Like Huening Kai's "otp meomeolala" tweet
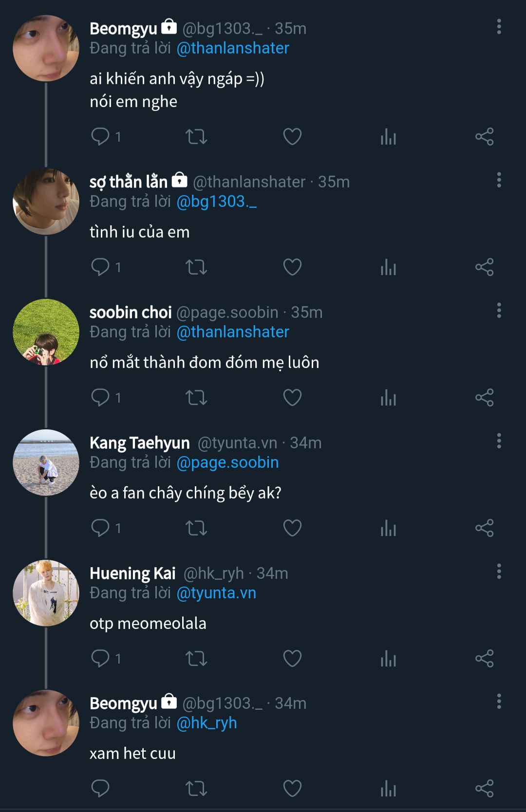 292,659
